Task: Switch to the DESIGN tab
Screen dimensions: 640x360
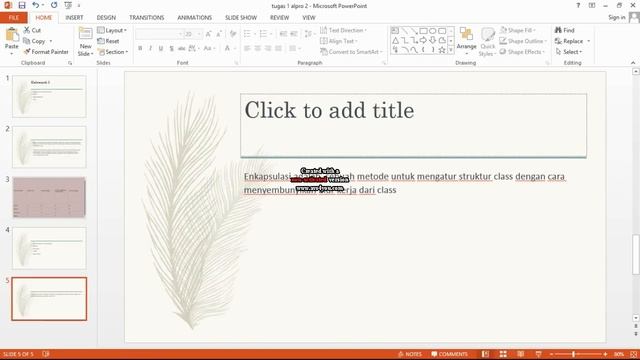Action: 106,18
